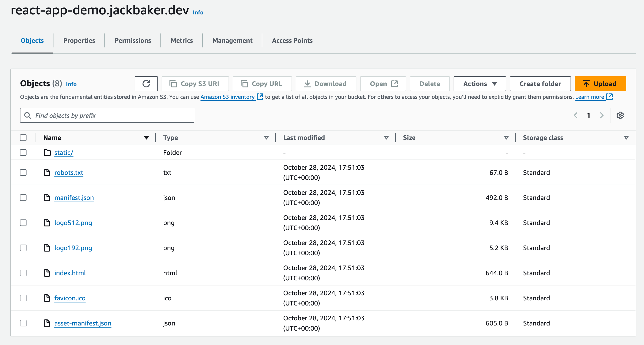This screenshot has width=644, height=345.
Task: Open the Actions dropdown menu
Action: pos(479,84)
